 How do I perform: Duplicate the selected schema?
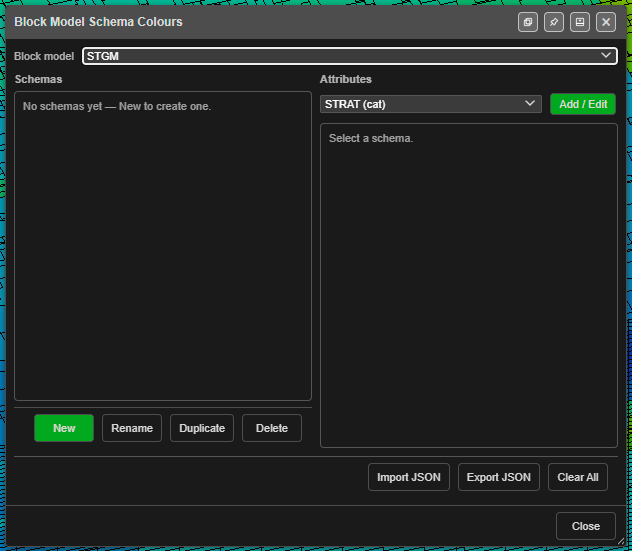coord(202,428)
